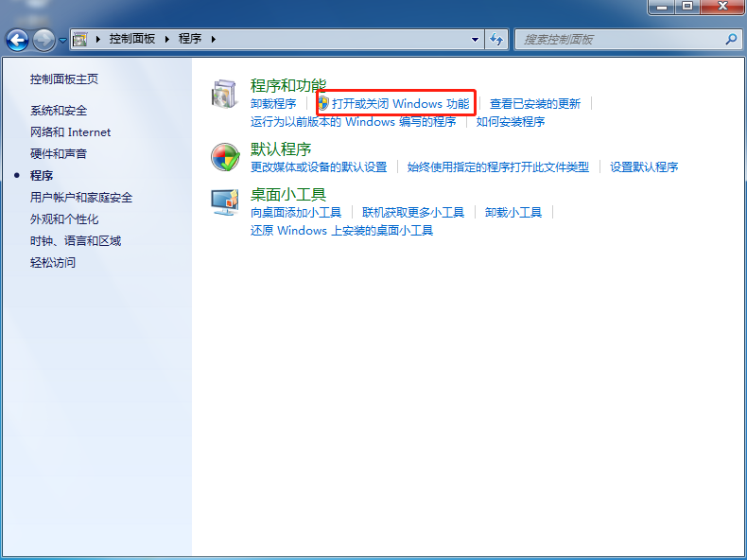Click 设置默认程序 link

click(x=644, y=166)
